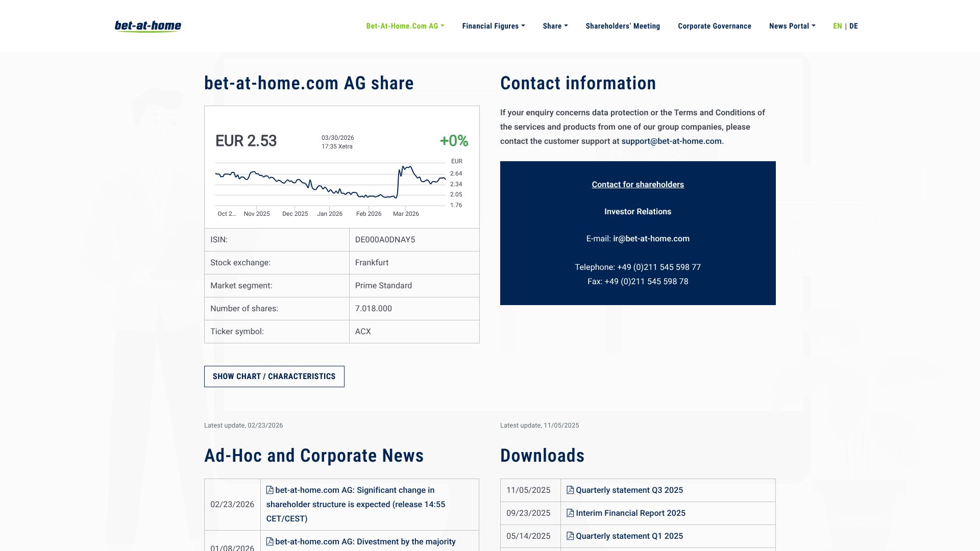
Task: Click PDF icon beside Interim Financial Report 2025
Action: pyautogui.click(x=570, y=513)
